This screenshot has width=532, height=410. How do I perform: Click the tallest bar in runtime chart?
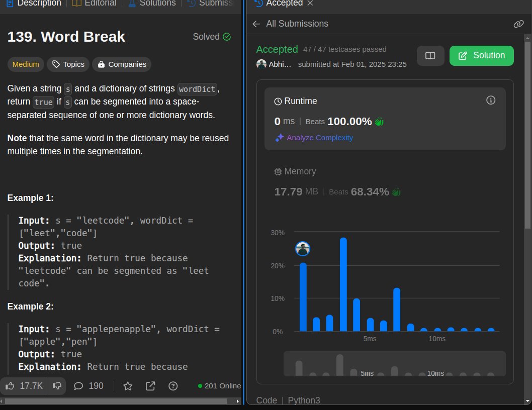tap(343, 284)
